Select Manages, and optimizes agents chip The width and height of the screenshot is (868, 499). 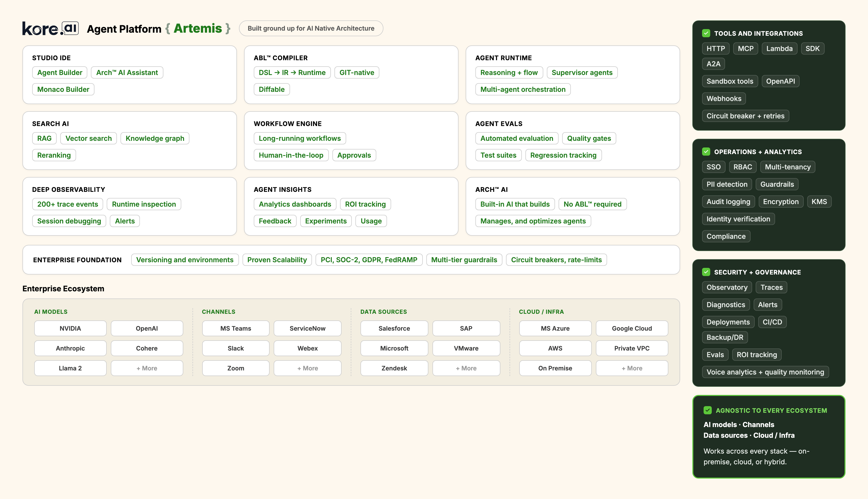tap(533, 221)
